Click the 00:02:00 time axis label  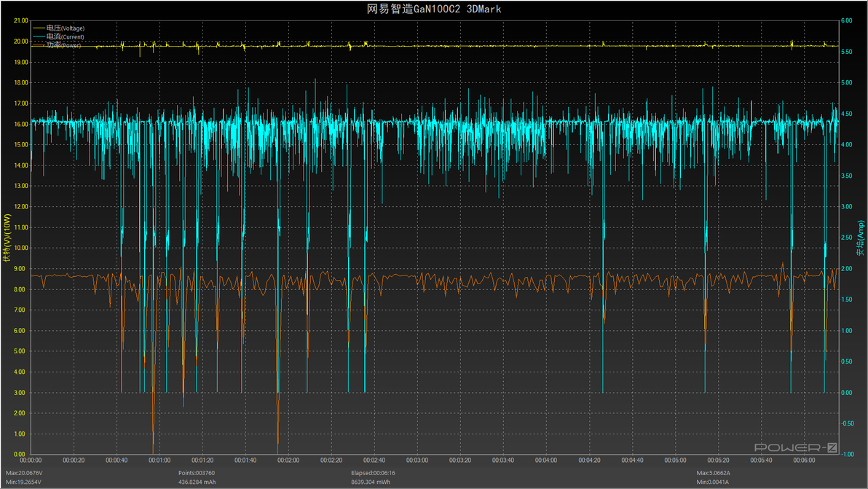tap(288, 460)
